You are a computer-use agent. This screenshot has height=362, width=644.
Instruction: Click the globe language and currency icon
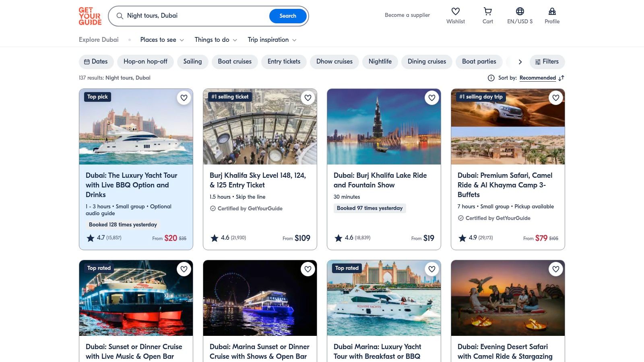(520, 12)
